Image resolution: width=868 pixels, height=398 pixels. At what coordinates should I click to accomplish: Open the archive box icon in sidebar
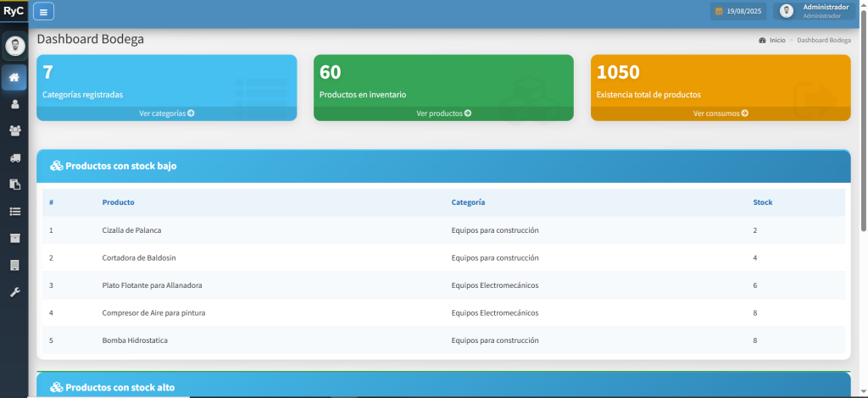(x=14, y=238)
